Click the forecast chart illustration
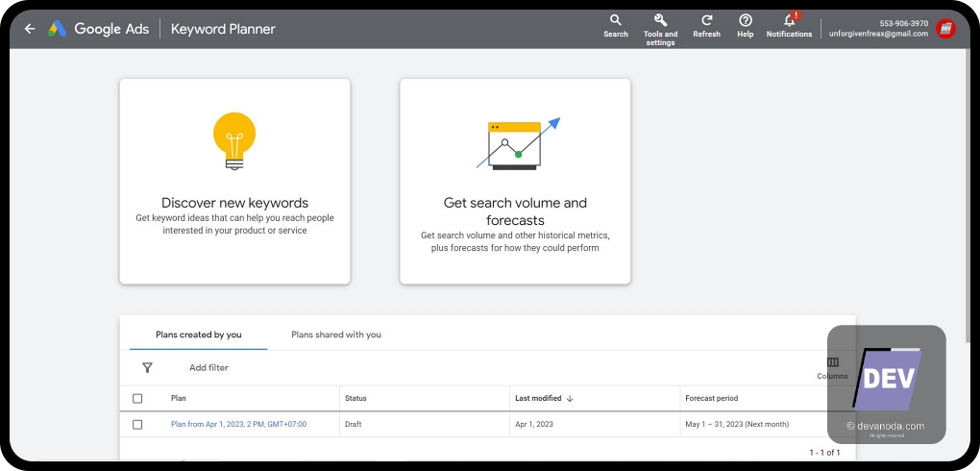Viewport: 980px width, 471px height. pos(518,144)
